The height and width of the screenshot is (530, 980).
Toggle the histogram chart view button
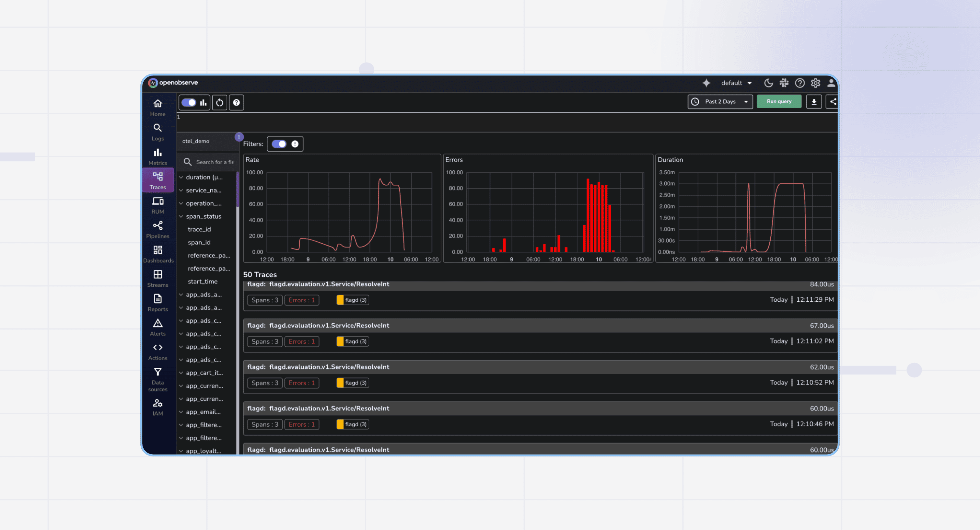(203, 102)
